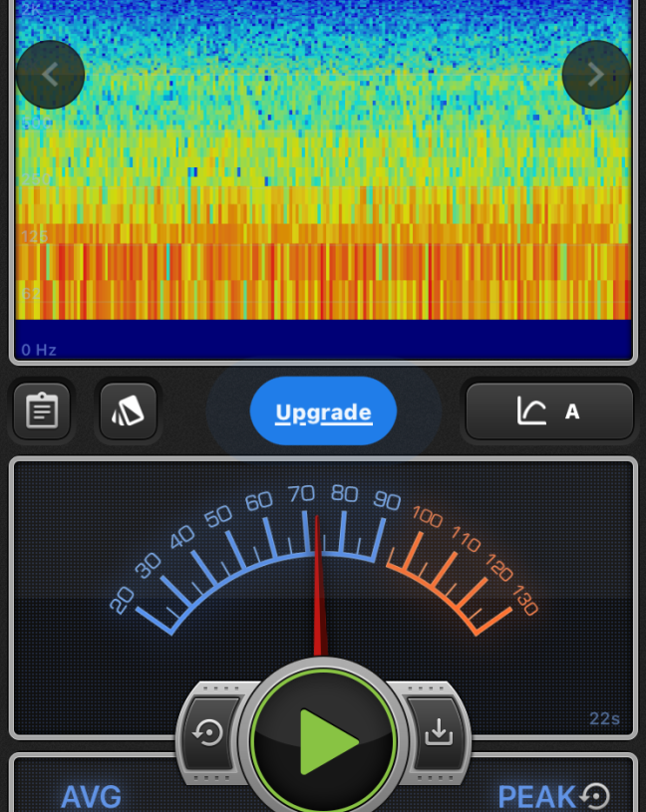This screenshot has width=646, height=812.
Task: Tap the 0 Hz label on spectrogram
Action: (x=39, y=350)
